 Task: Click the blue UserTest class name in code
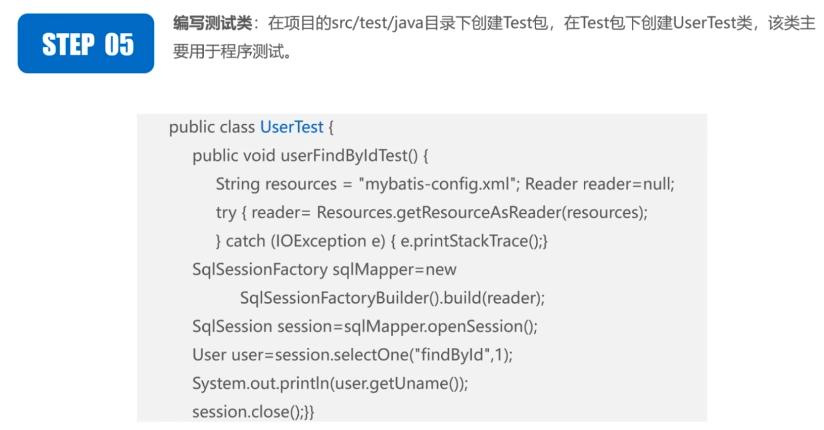(x=291, y=127)
